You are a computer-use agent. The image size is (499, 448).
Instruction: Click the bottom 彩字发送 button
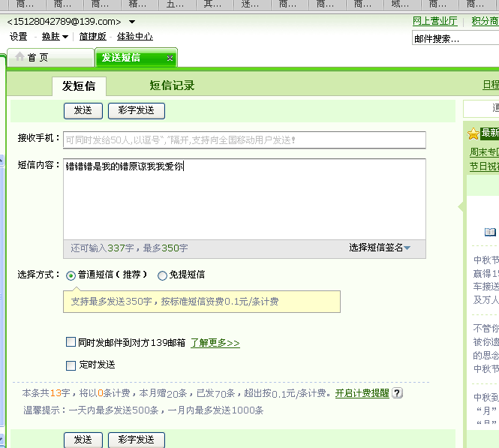tap(137, 440)
